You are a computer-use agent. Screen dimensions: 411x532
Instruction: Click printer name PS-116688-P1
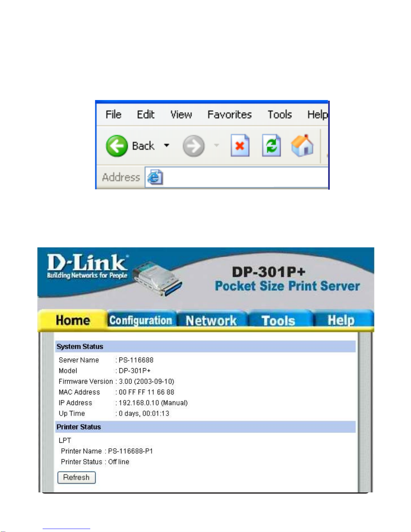point(131,451)
